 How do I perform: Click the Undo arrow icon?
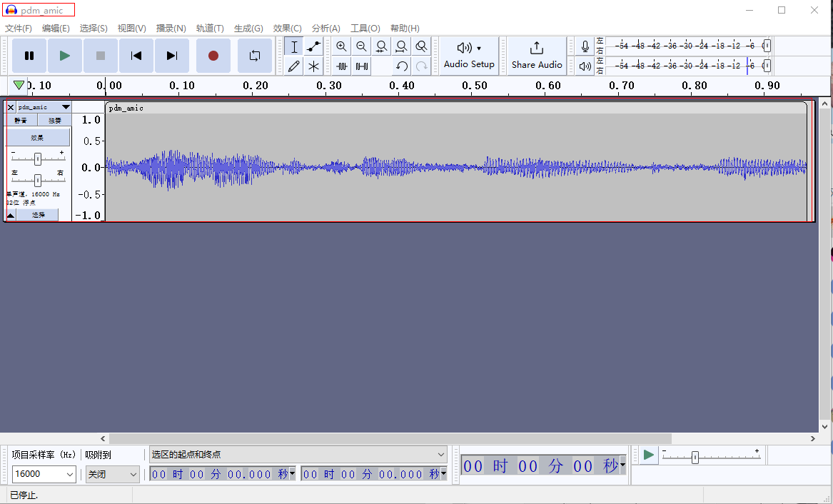click(x=402, y=66)
